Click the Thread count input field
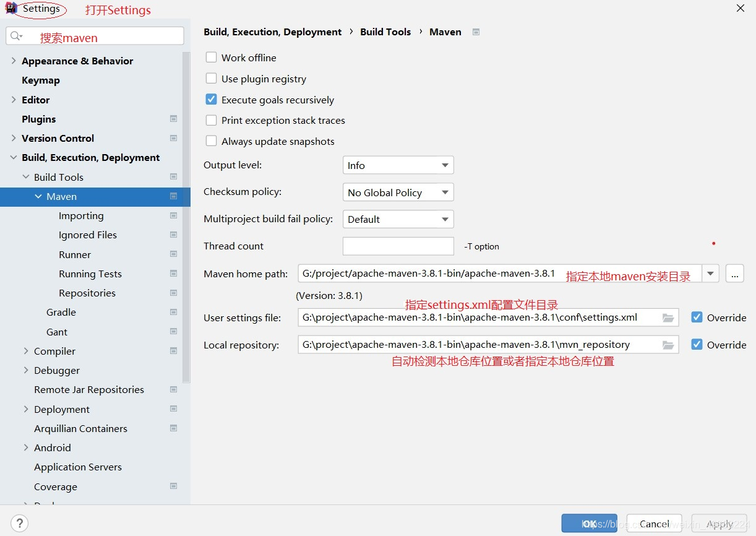 [398, 246]
